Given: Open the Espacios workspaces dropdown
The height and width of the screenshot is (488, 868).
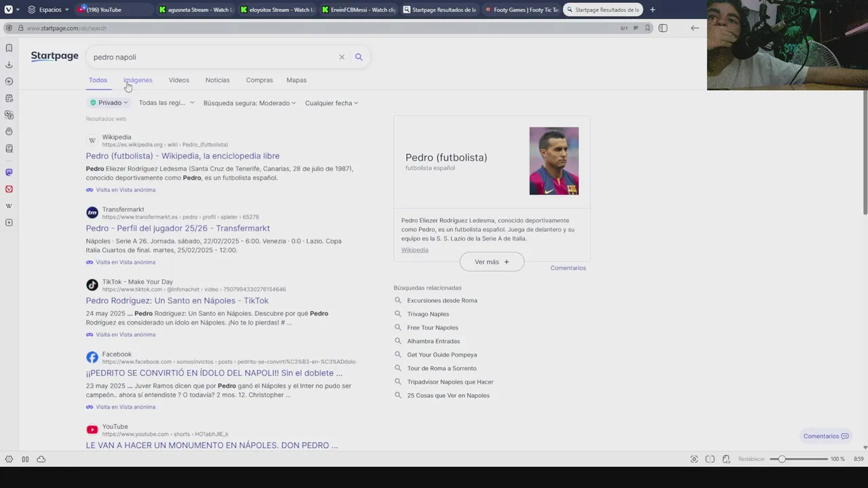Looking at the screenshot, I should point(48,9).
